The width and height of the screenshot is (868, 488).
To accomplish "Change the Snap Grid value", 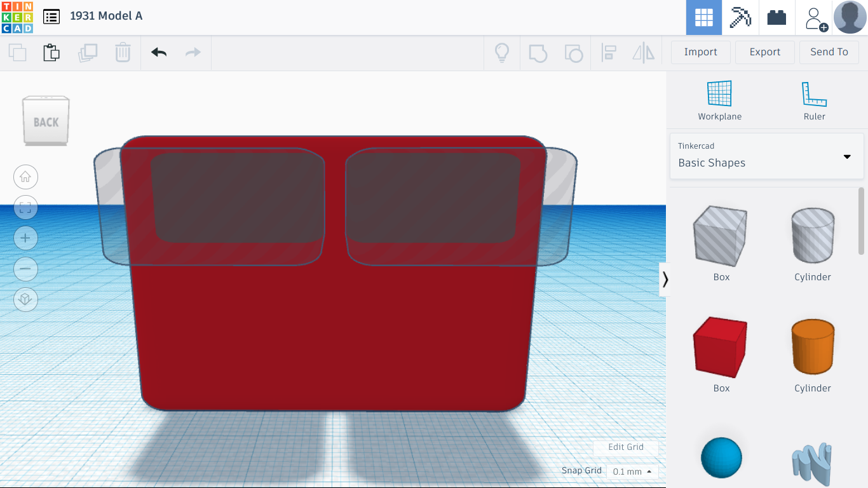I will (x=632, y=471).
